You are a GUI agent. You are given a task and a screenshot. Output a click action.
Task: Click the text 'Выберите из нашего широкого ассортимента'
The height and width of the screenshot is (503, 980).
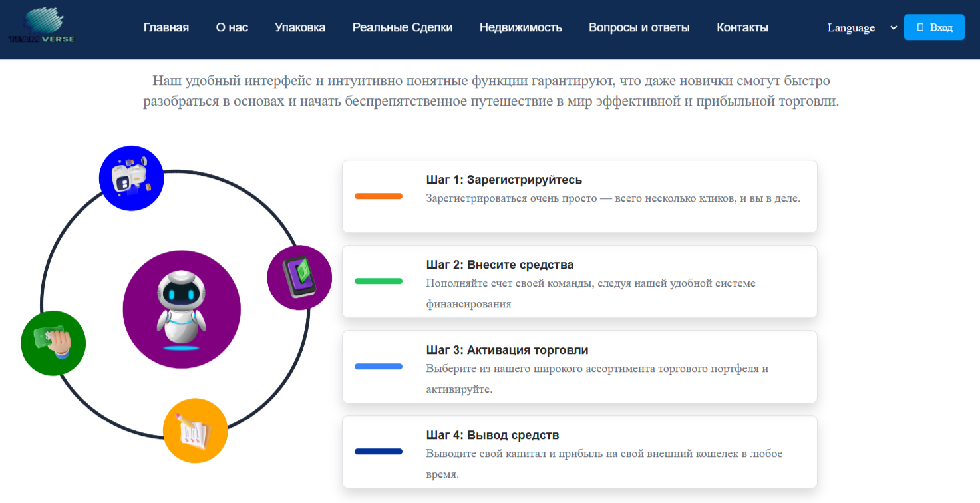pyautogui.click(x=540, y=369)
